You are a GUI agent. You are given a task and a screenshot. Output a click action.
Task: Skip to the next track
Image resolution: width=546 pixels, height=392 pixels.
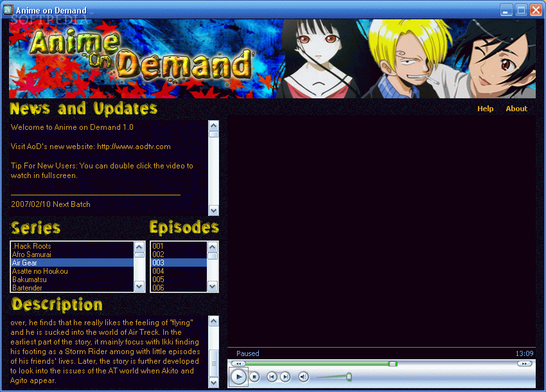[285, 377]
